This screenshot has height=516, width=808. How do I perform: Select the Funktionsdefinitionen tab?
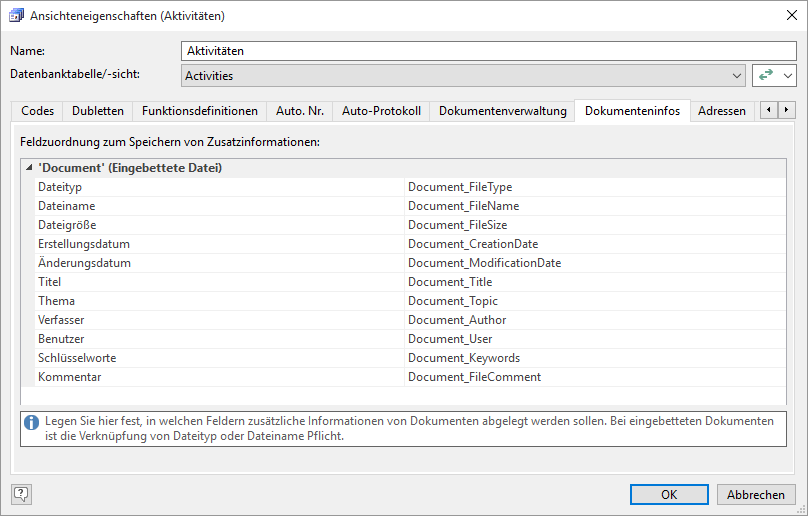(x=200, y=111)
